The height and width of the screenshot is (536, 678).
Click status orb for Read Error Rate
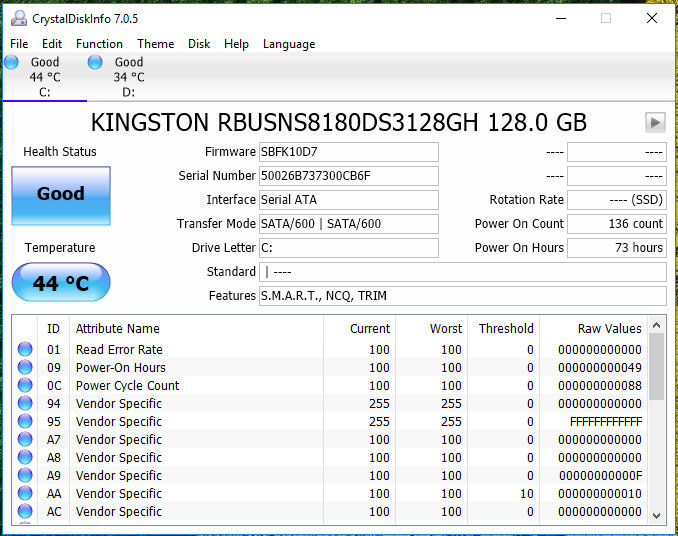[x=25, y=349]
